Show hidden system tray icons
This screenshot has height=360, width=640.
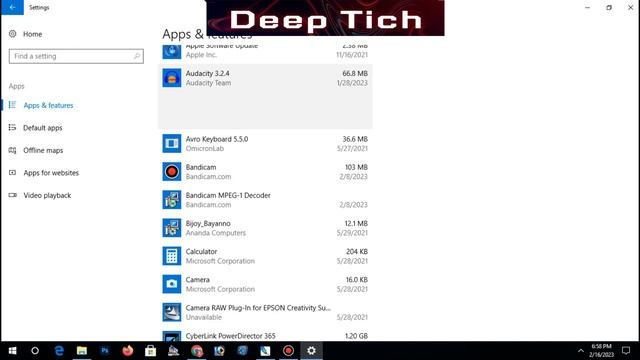[580, 351]
